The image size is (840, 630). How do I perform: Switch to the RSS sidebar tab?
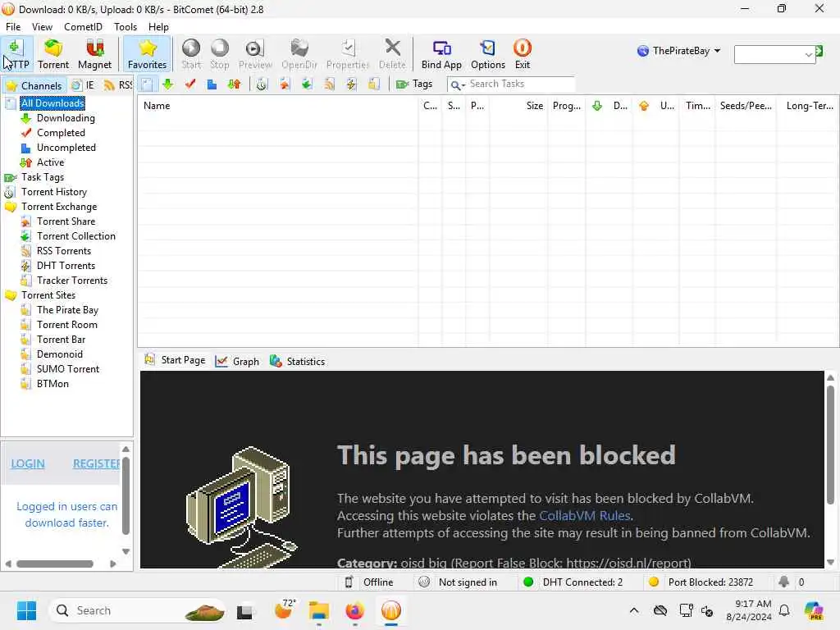118,85
